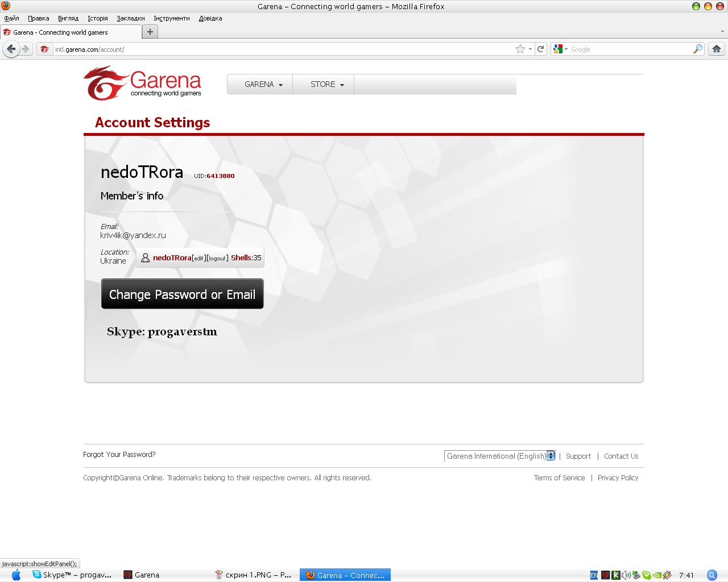Select the Garena - Connecting world gamers tab

pos(70,32)
